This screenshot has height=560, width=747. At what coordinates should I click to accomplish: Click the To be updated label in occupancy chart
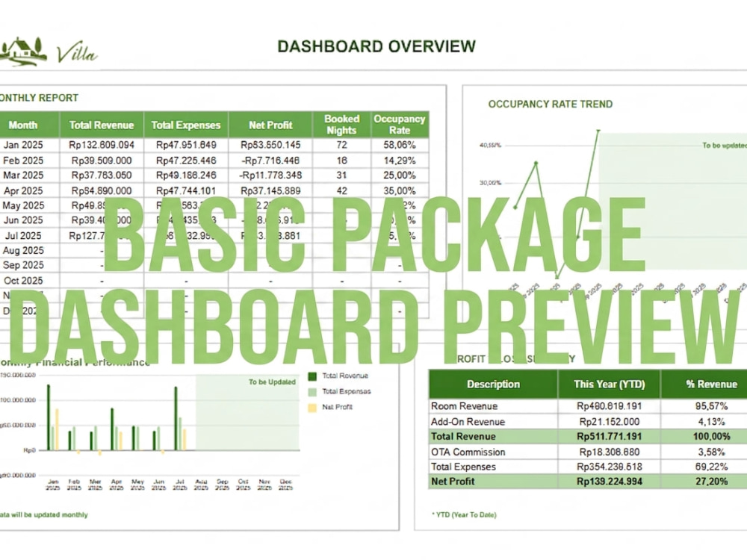(724, 146)
